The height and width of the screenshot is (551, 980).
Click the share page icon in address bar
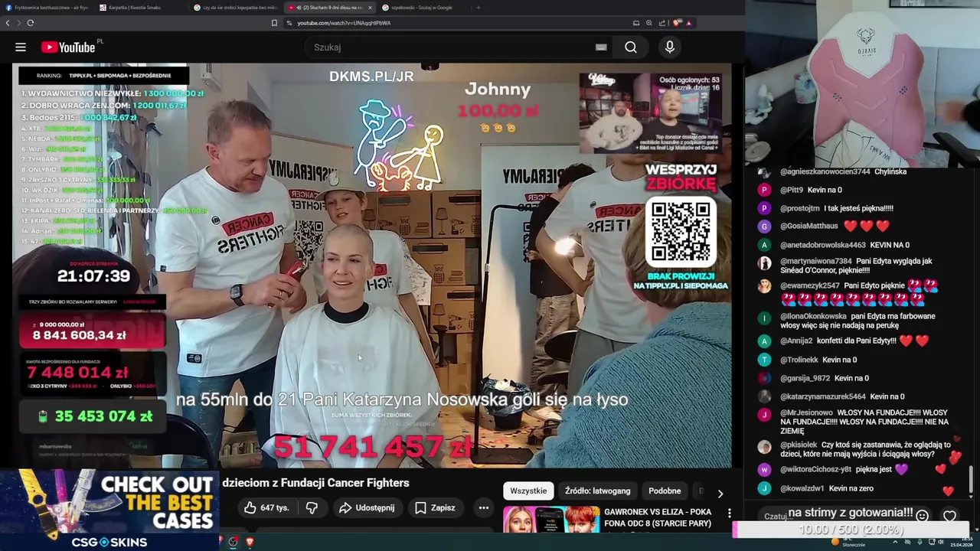662,23
